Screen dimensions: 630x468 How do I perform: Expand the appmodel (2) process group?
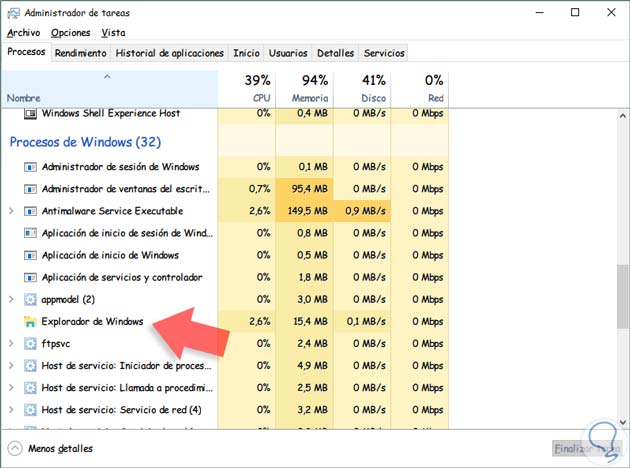pos(11,299)
